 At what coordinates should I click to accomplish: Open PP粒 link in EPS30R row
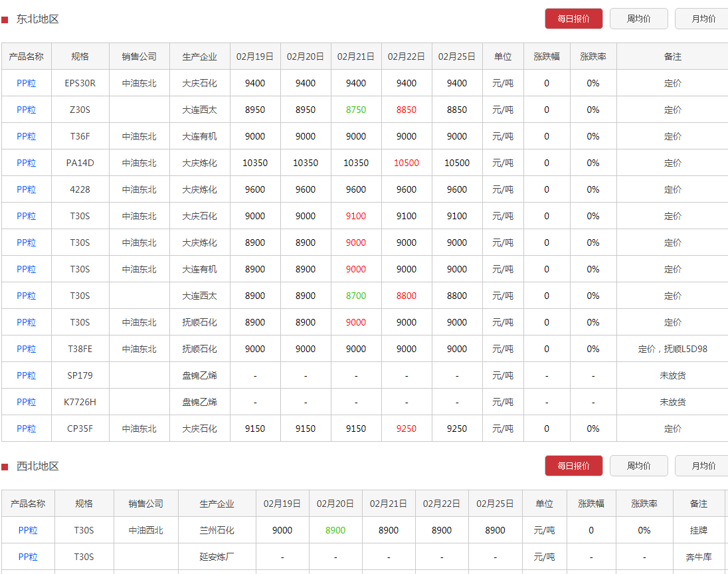[27, 83]
